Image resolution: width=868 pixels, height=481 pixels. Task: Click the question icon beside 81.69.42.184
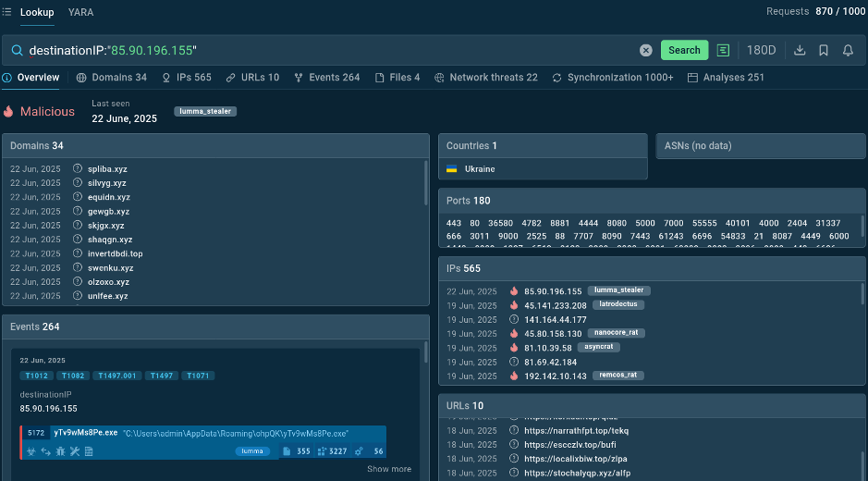(x=514, y=362)
